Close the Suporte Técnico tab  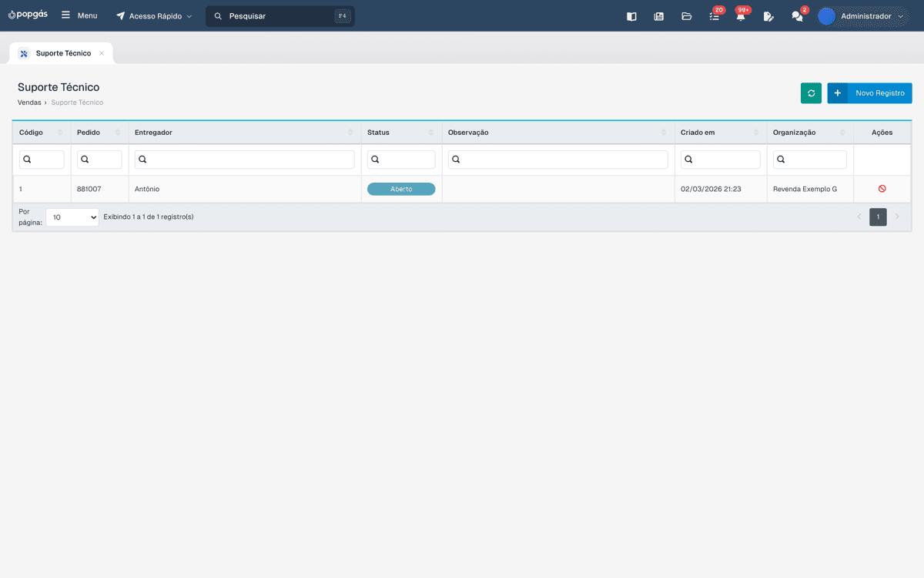coord(102,53)
